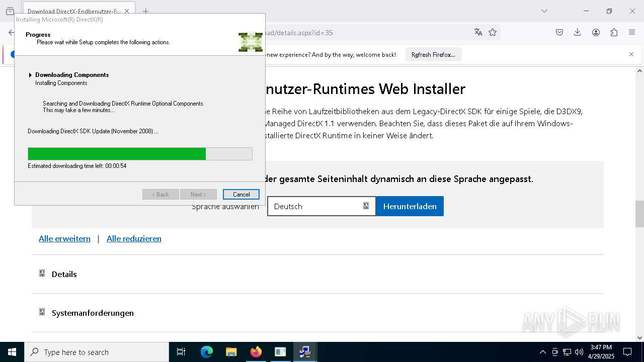The image size is (644, 362).
Task: Open Firefox application menu
Action: pyautogui.click(x=632, y=33)
